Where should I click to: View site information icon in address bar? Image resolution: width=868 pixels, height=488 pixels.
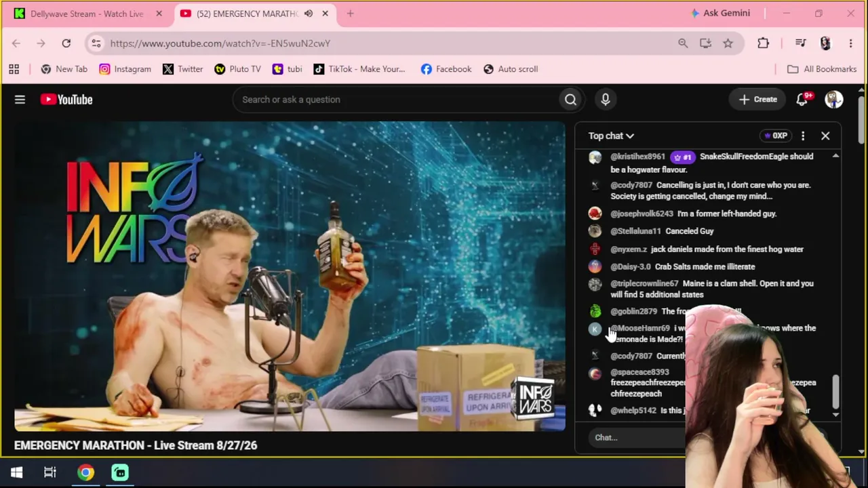click(x=96, y=43)
